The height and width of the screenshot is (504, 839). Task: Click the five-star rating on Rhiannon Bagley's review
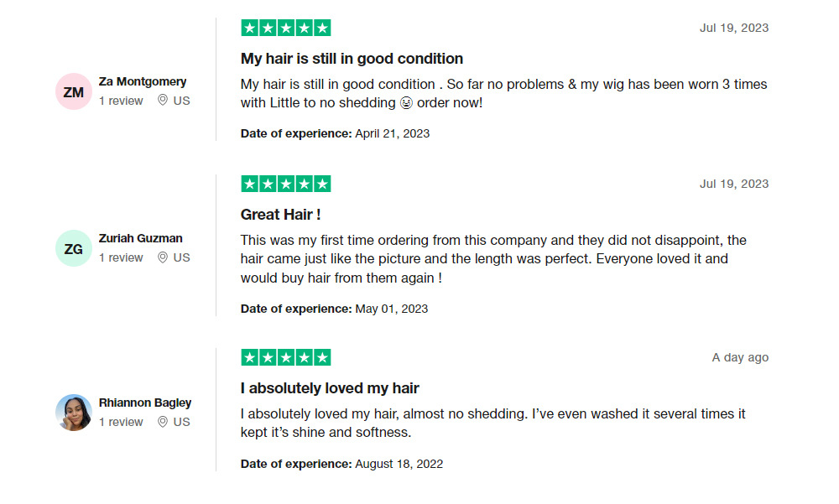point(286,357)
